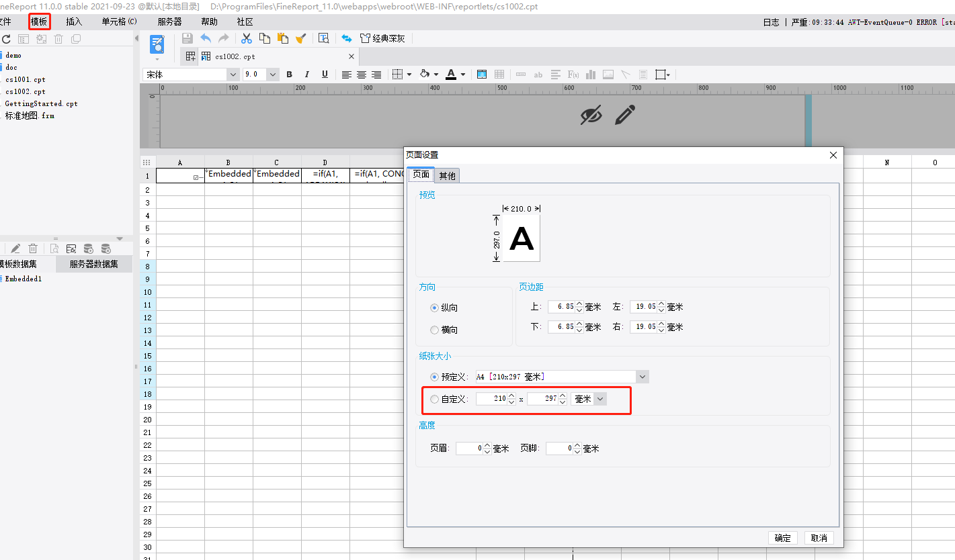Click the cut scissors icon
This screenshot has height=560, width=955.
coord(247,38)
